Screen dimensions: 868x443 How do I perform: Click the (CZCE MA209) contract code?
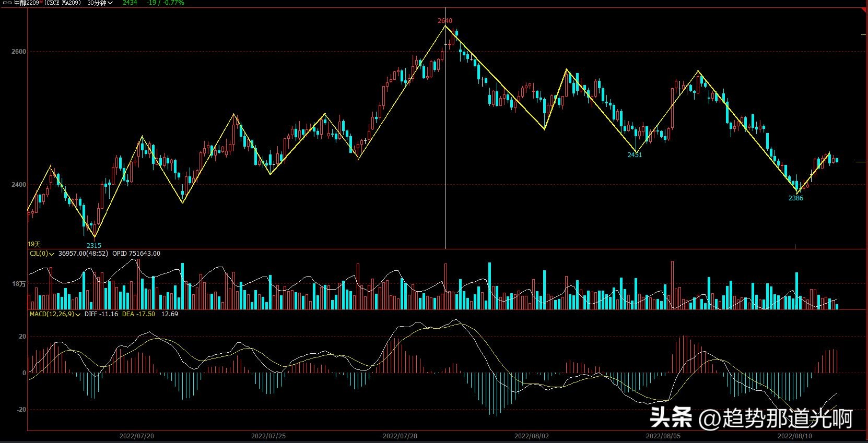(x=63, y=3)
